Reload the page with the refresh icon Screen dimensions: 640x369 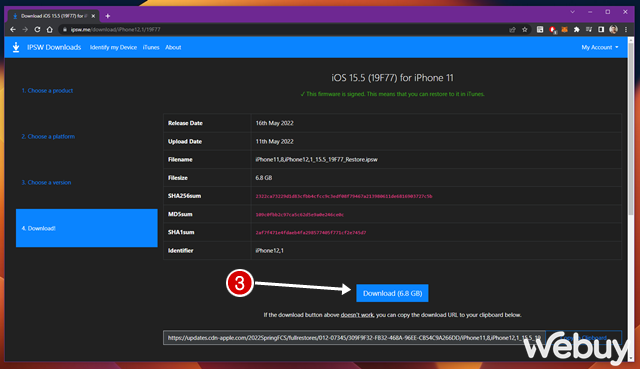click(37, 29)
